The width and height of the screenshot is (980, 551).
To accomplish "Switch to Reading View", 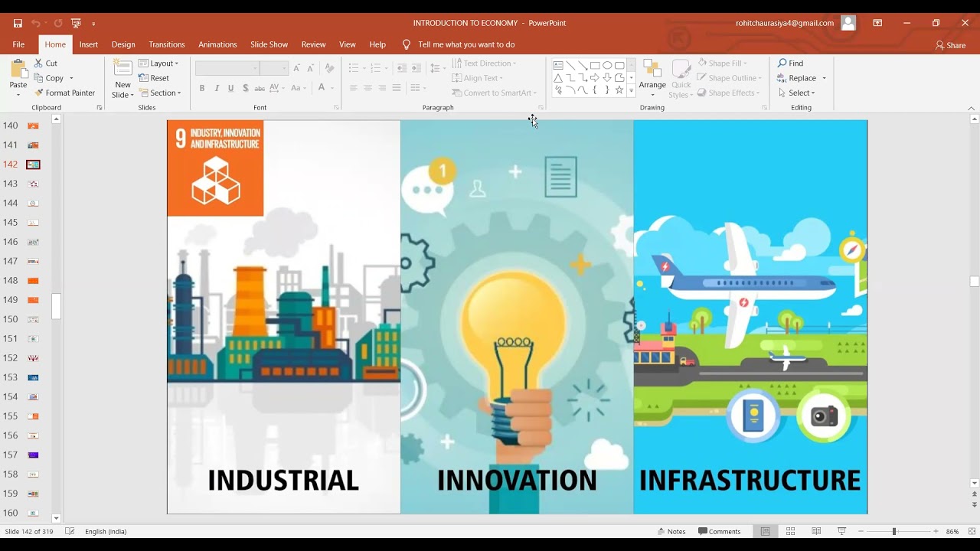I will pos(816,531).
